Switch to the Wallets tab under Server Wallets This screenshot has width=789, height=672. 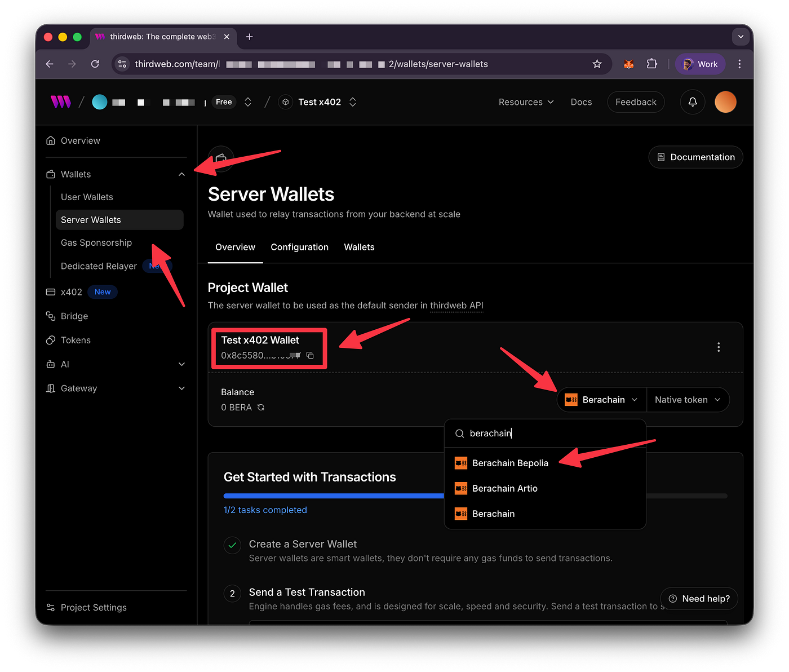pyautogui.click(x=360, y=247)
